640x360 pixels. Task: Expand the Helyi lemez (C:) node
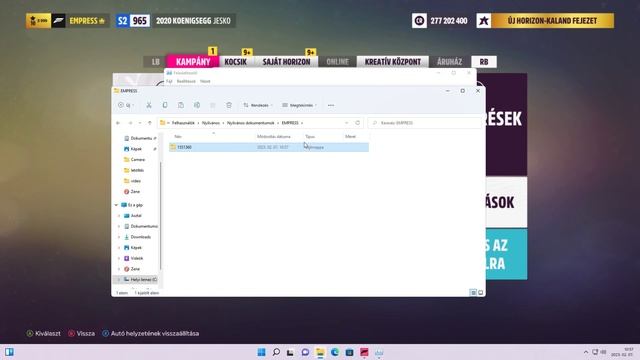pyautogui.click(x=119, y=280)
